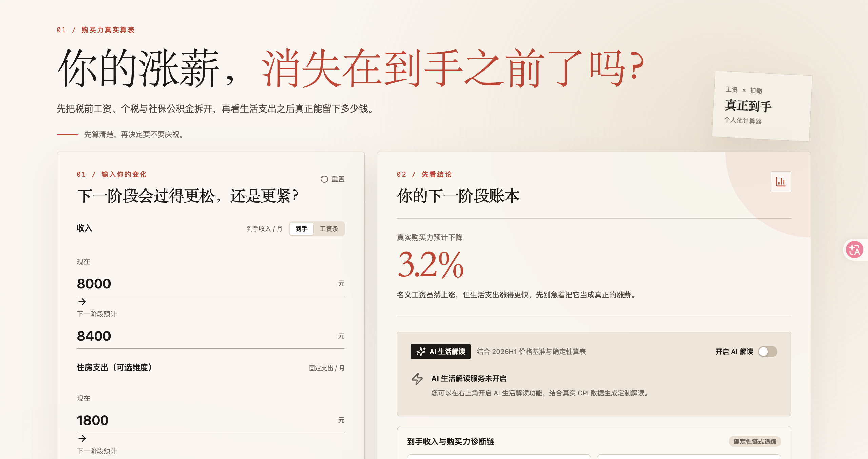Click the AI 生活解读 badge
Image resolution: width=868 pixels, height=459 pixels.
[x=440, y=352]
